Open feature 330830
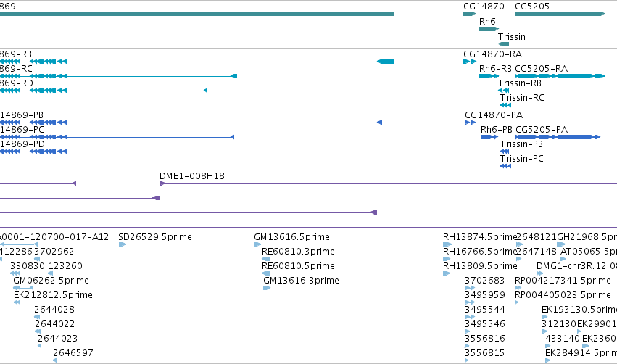The height and width of the screenshot is (364, 617). pos(15,273)
